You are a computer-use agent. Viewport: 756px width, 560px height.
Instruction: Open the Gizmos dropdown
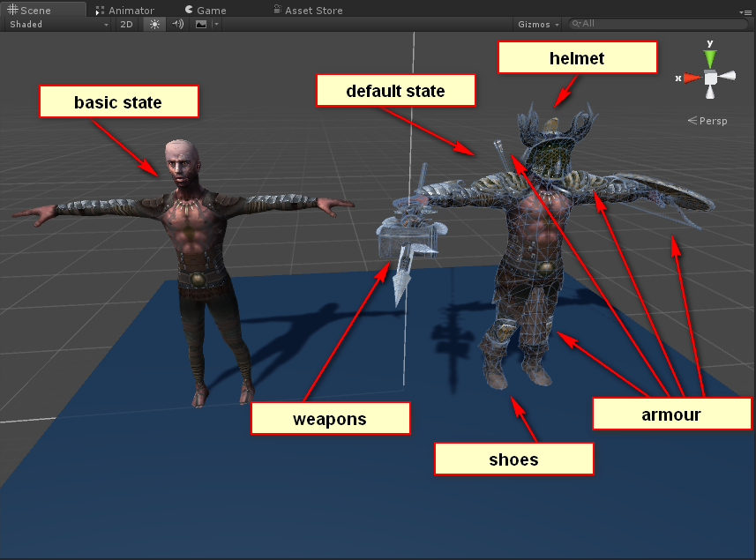pos(536,24)
